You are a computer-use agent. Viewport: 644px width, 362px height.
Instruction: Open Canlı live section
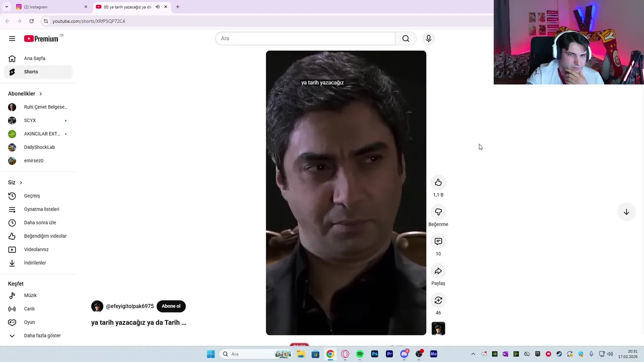coord(38,309)
